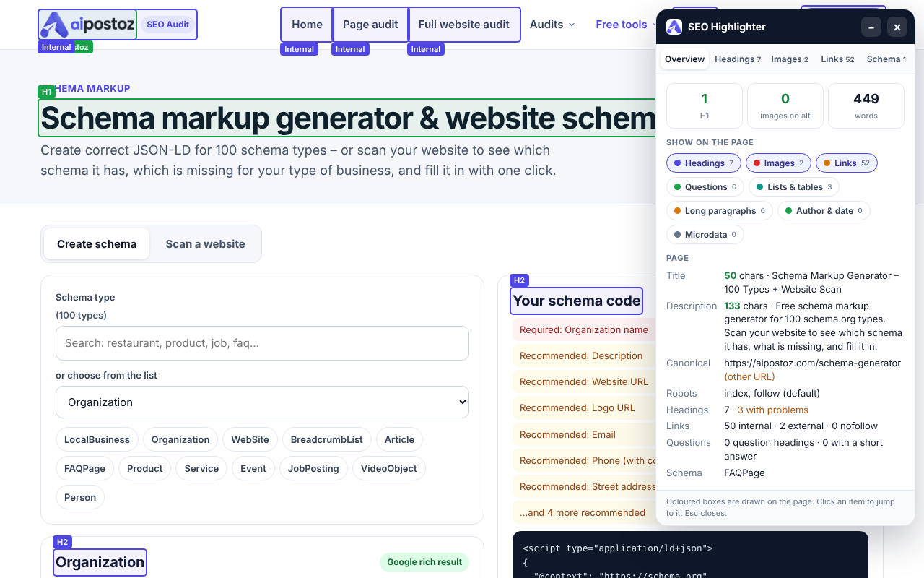Click the schema search input field
This screenshot has width=924, height=578.
(262, 343)
